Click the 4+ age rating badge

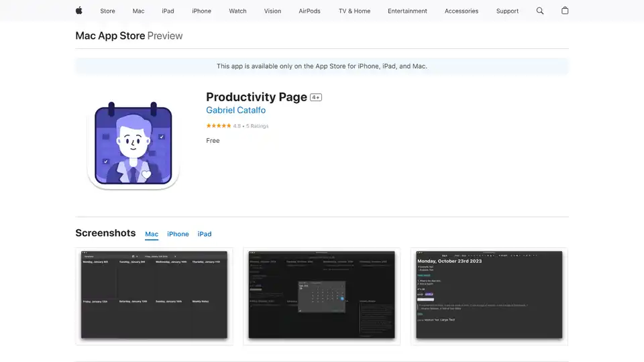(316, 97)
